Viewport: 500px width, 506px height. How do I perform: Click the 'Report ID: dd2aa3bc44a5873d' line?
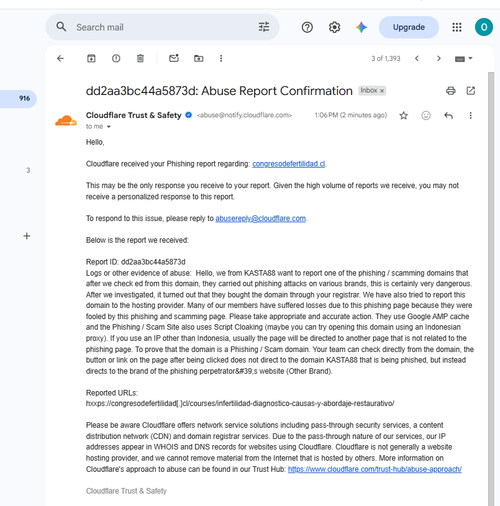tap(136, 262)
